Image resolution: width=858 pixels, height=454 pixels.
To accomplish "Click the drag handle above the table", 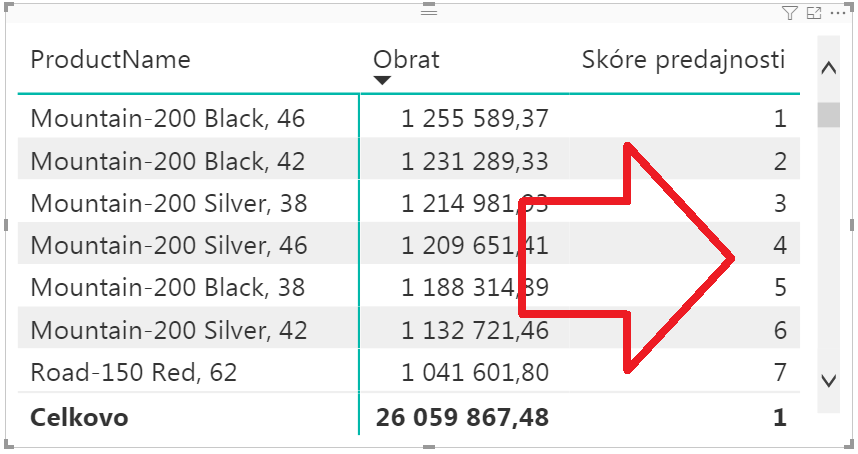I will click(429, 10).
